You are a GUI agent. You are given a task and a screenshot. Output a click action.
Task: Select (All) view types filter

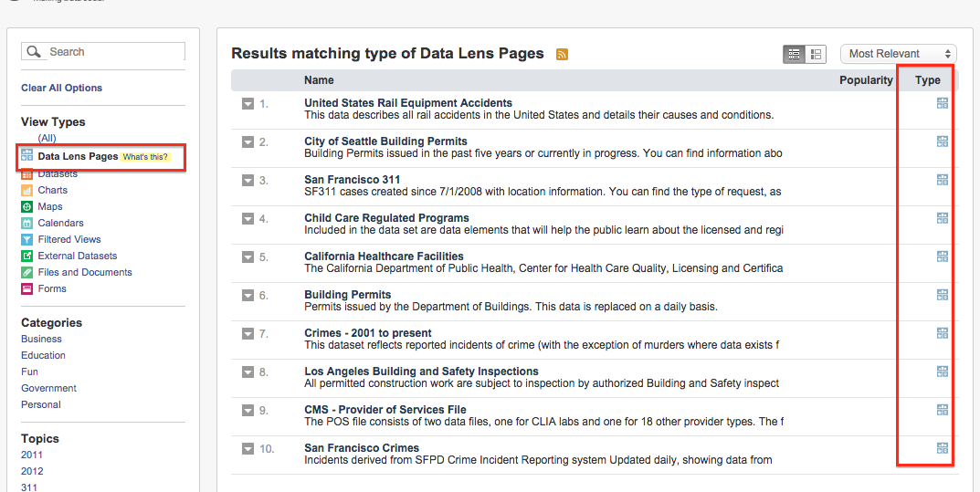[x=47, y=138]
